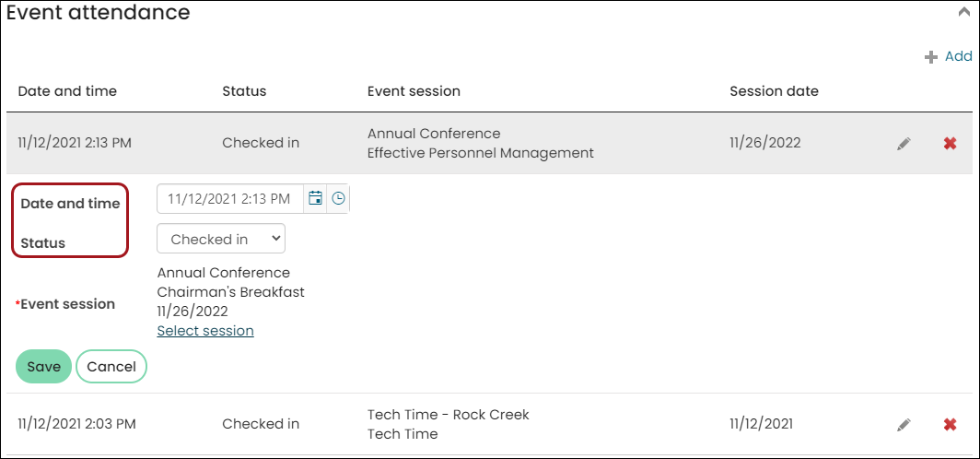Delete the Annual Conference attendance row
The height and width of the screenshot is (459, 980).
click(950, 144)
